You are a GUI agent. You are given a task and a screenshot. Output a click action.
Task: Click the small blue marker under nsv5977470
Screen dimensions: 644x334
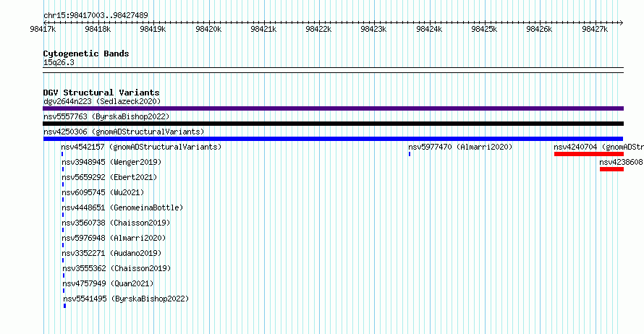pos(410,154)
